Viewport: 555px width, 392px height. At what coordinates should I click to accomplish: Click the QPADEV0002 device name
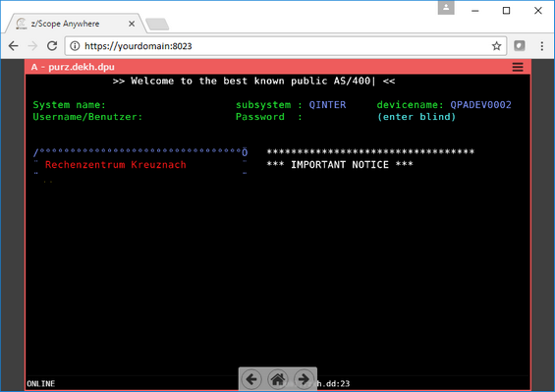pos(480,105)
